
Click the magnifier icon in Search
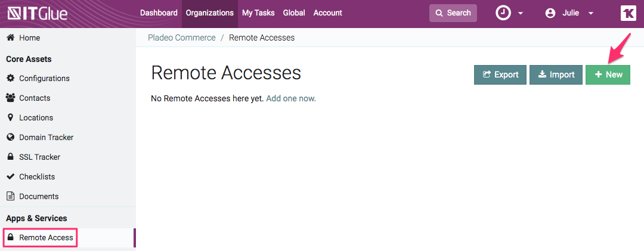click(439, 13)
